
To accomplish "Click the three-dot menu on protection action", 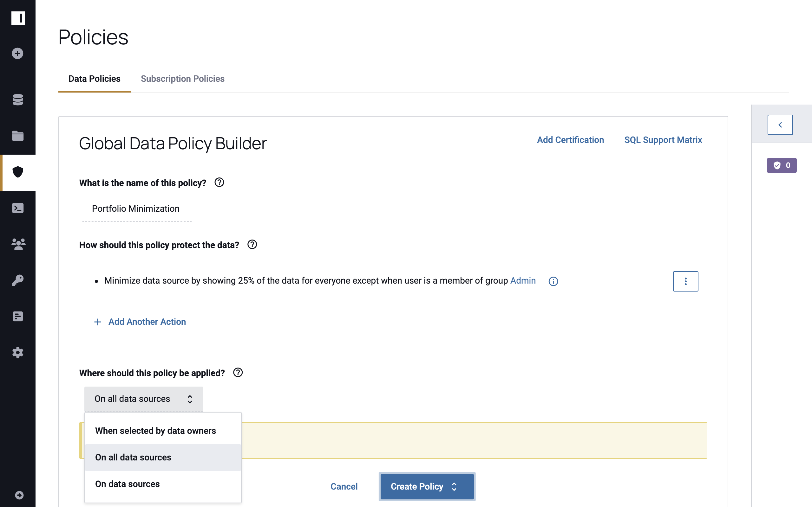I will click(x=685, y=281).
